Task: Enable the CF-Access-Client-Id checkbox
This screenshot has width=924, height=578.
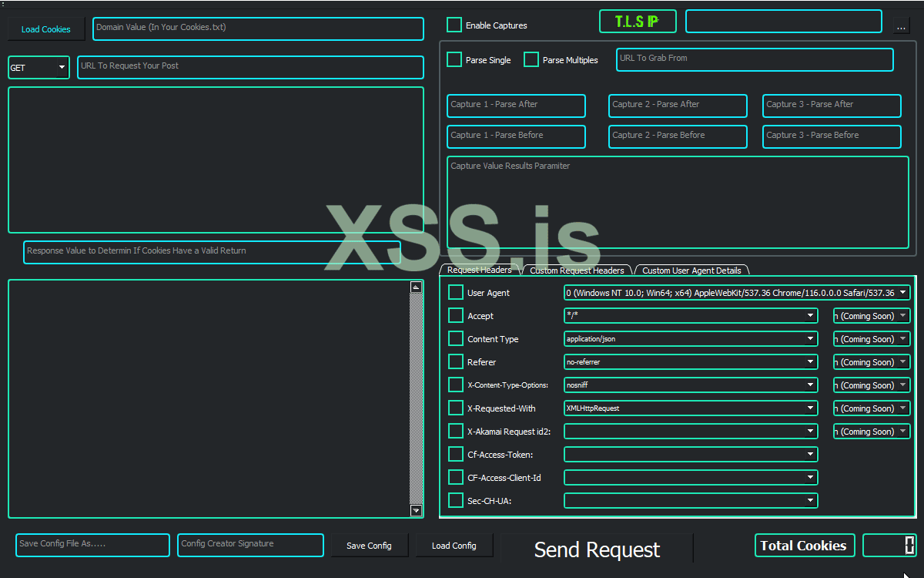Action: 456,477
